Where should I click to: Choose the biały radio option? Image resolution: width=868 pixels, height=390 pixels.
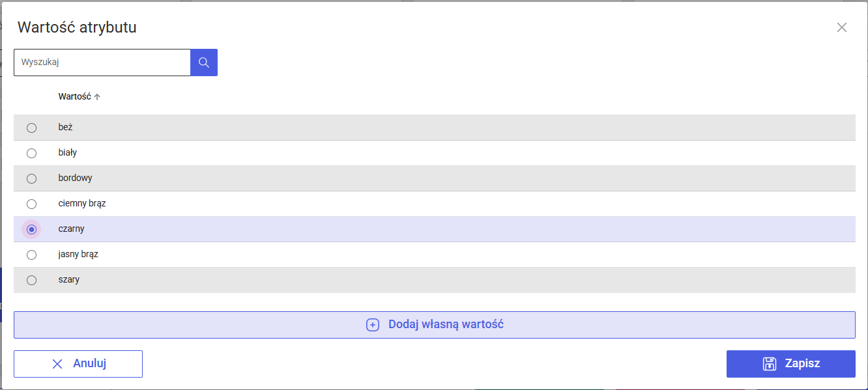click(x=31, y=154)
